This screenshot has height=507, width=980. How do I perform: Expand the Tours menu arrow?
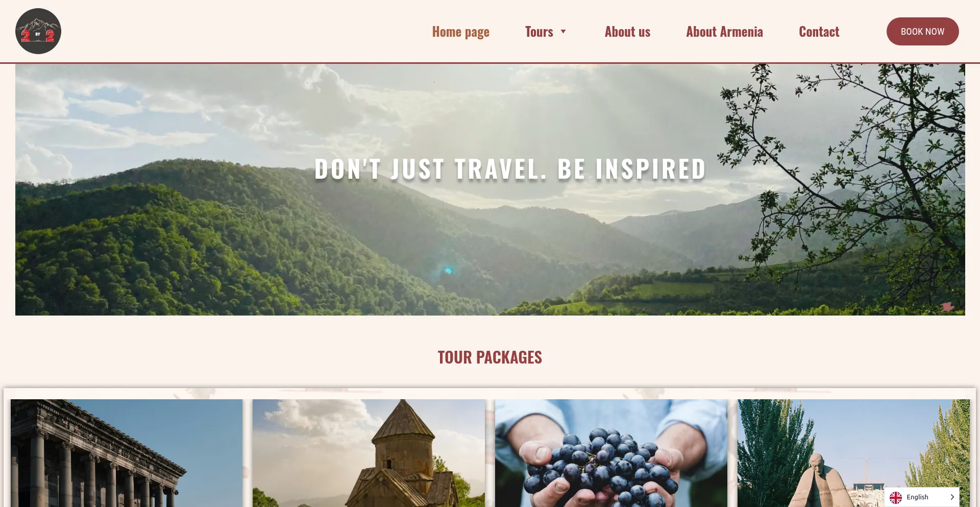click(x=563, y=32)
